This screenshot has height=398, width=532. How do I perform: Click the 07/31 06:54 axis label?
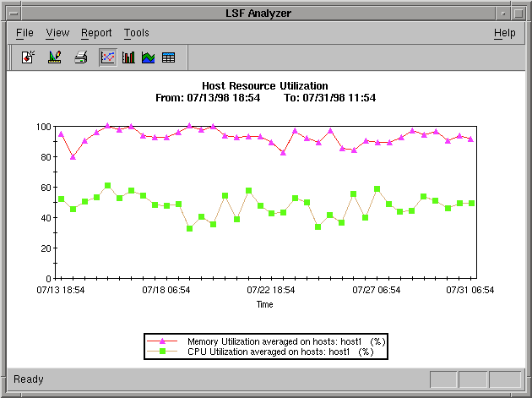470,290
